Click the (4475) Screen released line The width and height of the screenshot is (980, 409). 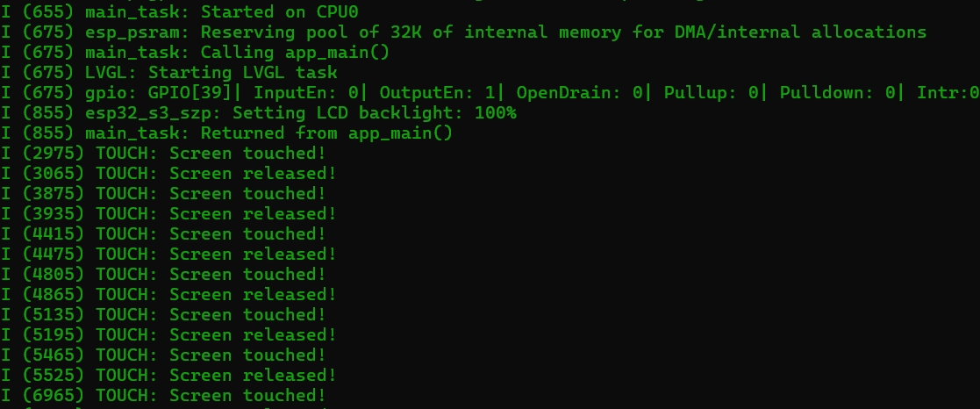pos(168,255)
